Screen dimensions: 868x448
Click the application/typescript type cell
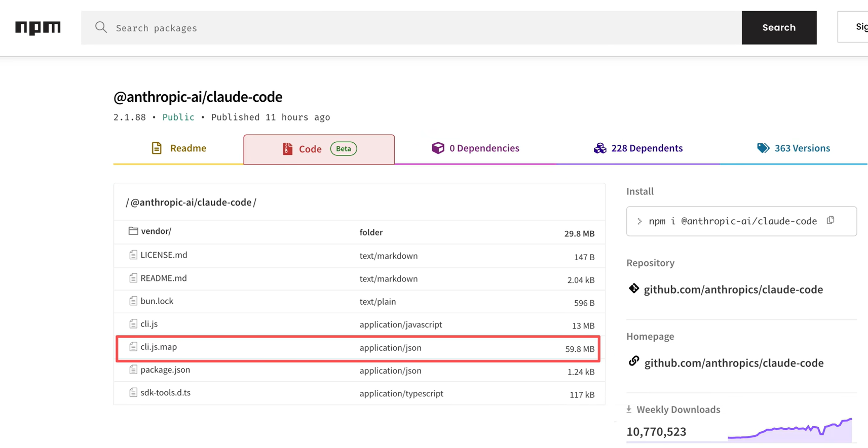[x=401, y=394]
